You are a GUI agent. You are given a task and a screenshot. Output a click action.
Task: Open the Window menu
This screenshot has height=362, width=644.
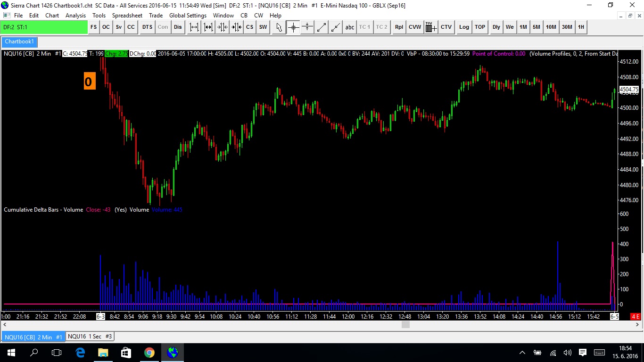pyautogui.click(x=223, y=16)
